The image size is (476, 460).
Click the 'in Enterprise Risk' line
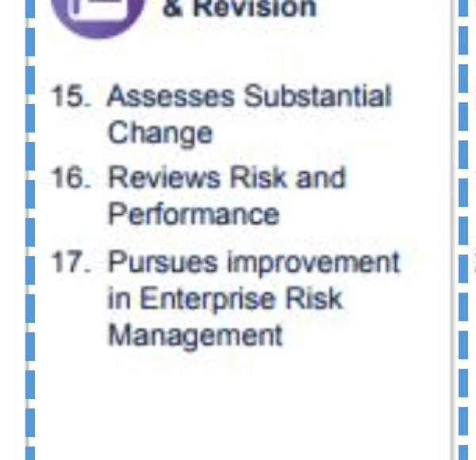tap(225, 299)
